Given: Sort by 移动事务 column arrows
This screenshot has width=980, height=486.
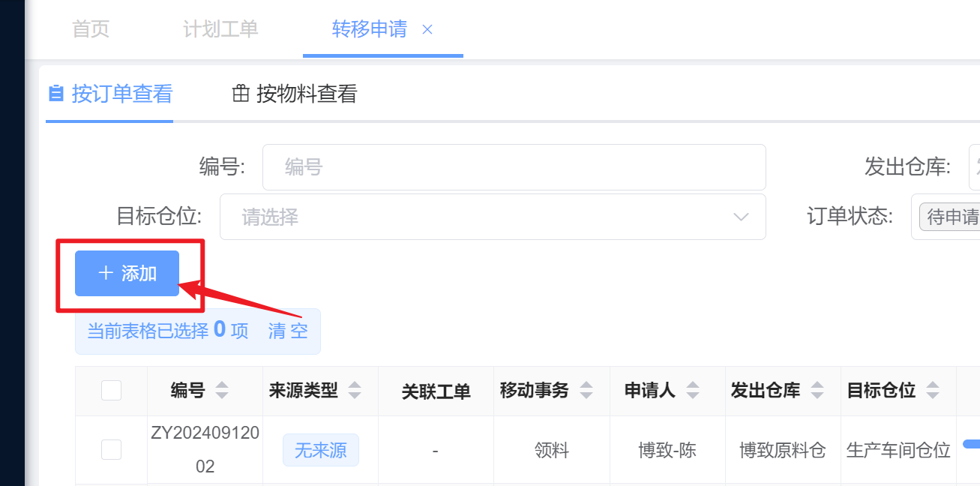Looking at the screenshot, I should (586, 391).
